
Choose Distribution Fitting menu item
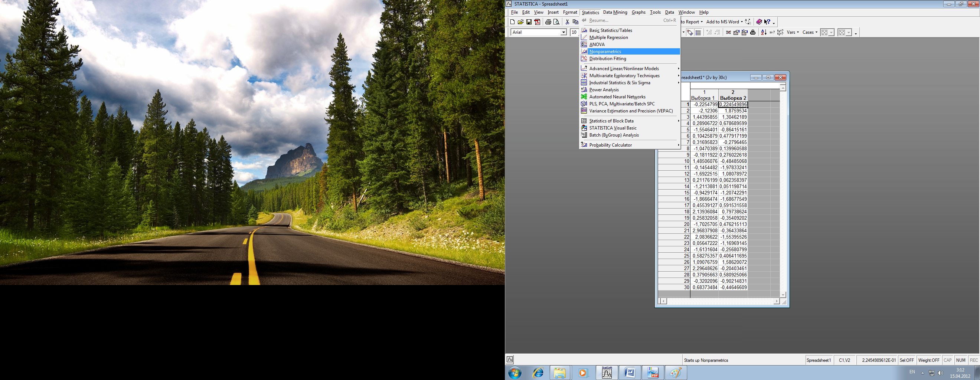[x=630, y=59]
